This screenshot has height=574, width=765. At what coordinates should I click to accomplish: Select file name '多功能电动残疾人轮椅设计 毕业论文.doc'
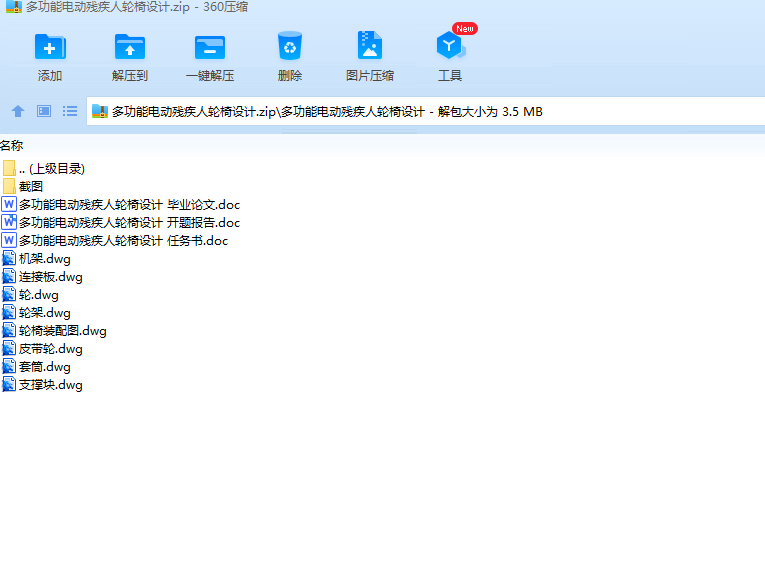(x=129, y=204)
